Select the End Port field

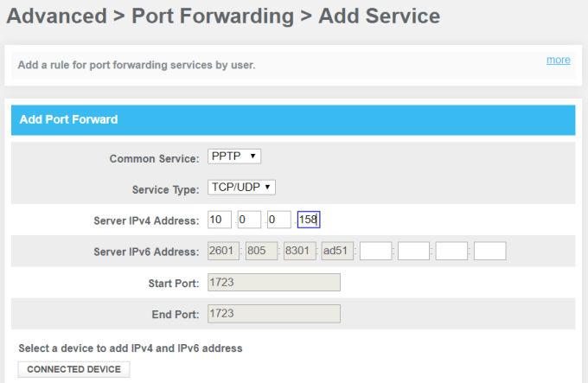tap(274, 314)
